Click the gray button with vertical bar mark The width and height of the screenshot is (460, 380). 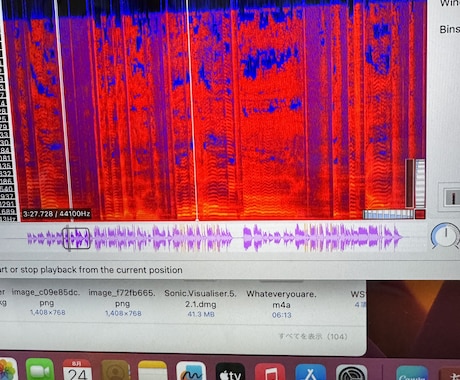coord(452,197)
